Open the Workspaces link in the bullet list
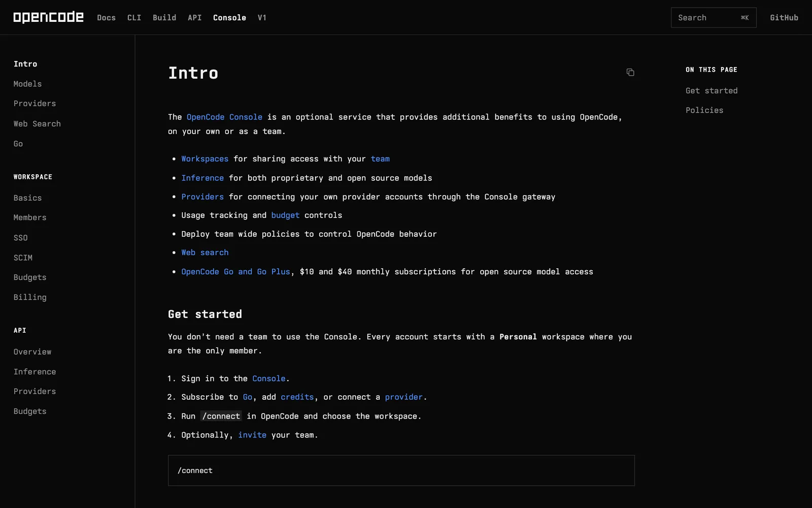This screenshot has height=508, width=812. pyautogui.click(x=205, y=159)
